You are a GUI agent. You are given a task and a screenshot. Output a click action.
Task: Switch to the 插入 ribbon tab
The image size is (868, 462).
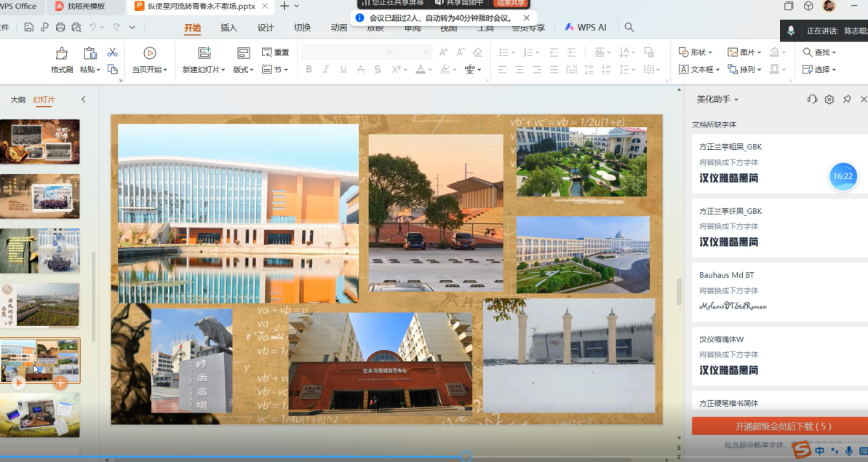click(228, 28)
